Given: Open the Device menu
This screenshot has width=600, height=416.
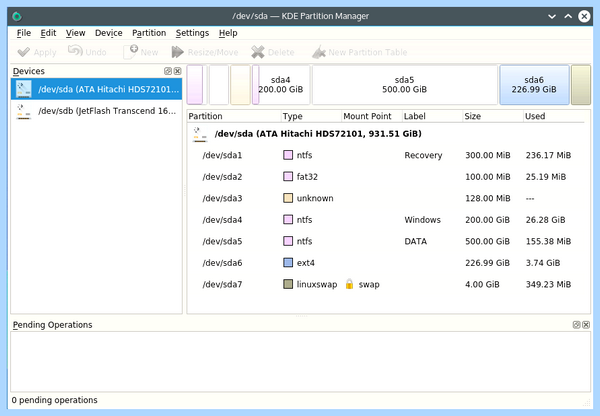Looking at the screenshot, I should pyautogui.click(x=109, y=33).
